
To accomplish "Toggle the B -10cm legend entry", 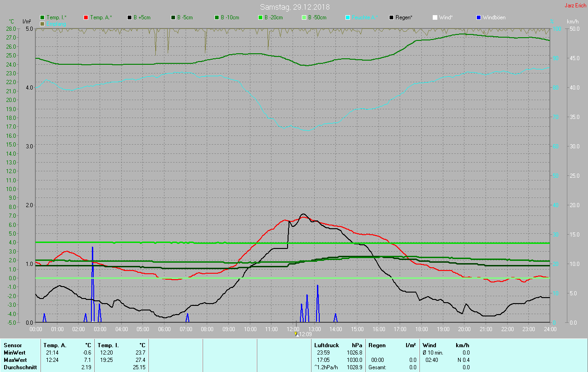I will tap(216, 17).
